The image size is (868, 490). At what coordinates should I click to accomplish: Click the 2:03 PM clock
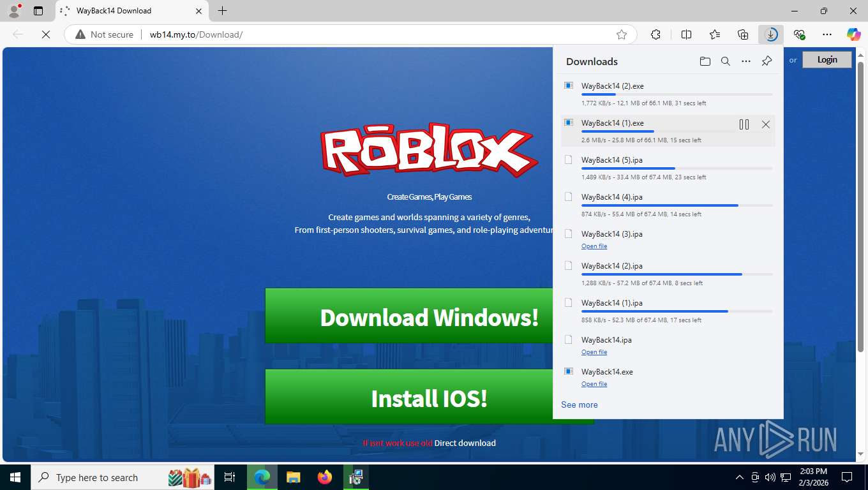[x=813, y=471]
